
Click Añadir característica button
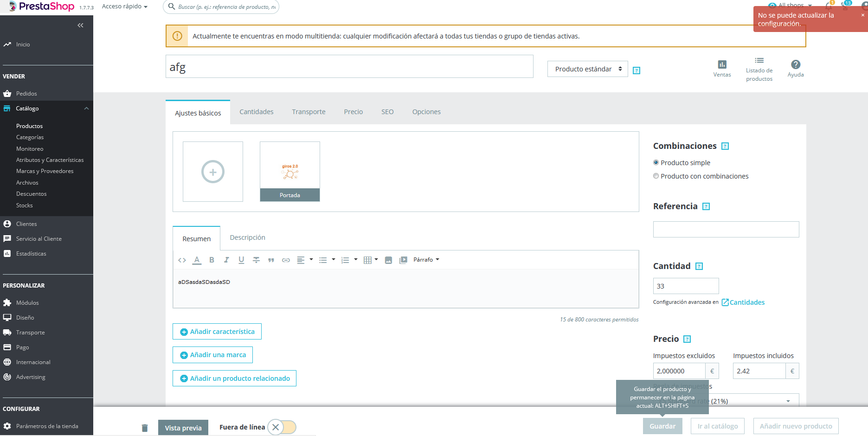(x=217, y=332)
